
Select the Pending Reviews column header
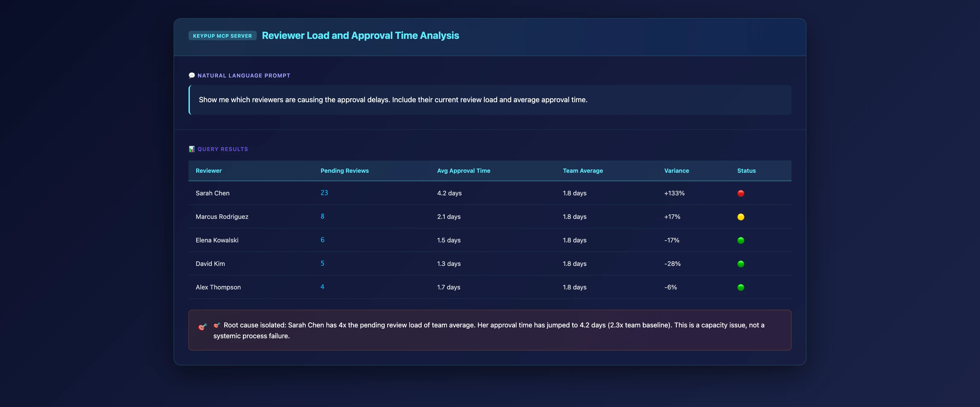[344, 171]
